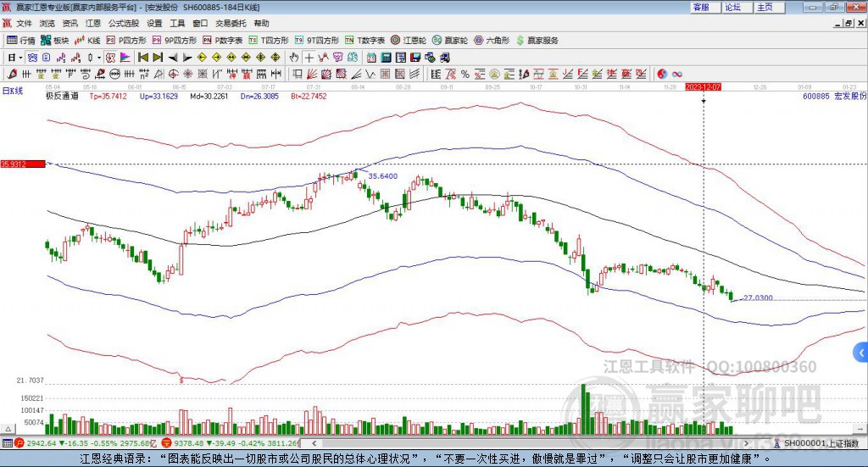The image size is (868, 467).
Task: Toggle the flag indicator icon
Action: (x=125, y=58)
